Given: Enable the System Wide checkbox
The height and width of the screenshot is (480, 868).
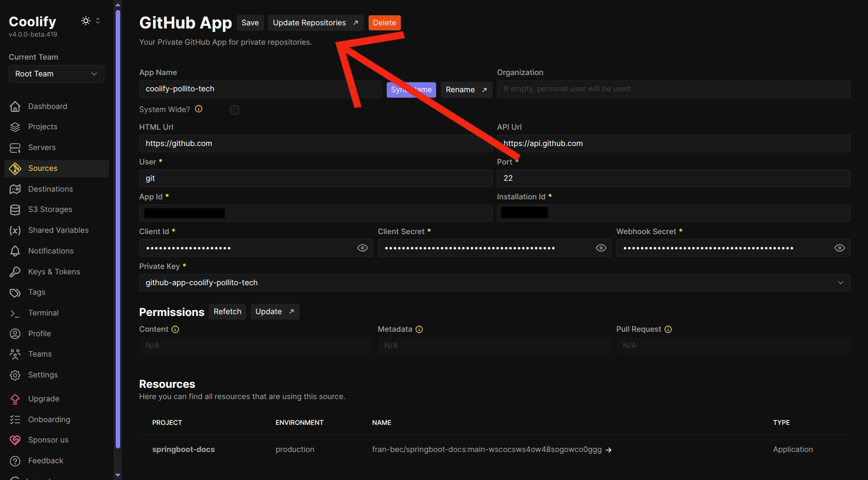Looking at the screenshot, I should coord(235,109).
